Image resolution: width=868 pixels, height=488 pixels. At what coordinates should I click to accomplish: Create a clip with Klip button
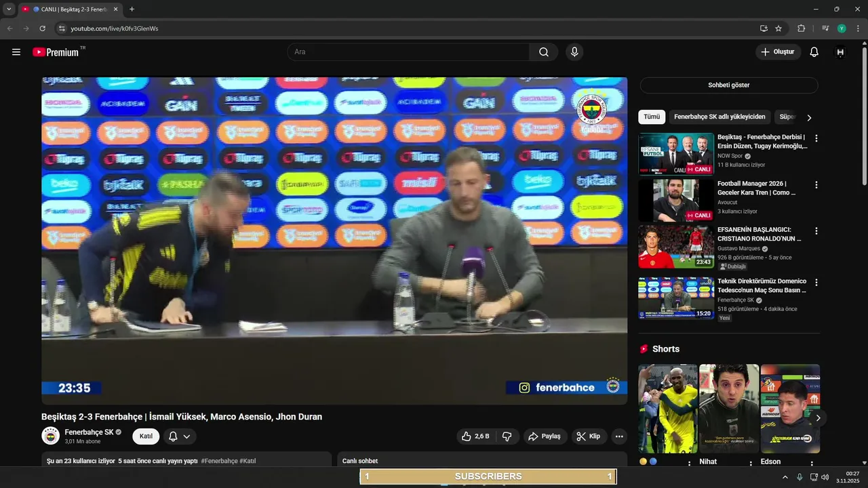coord(589,436)
